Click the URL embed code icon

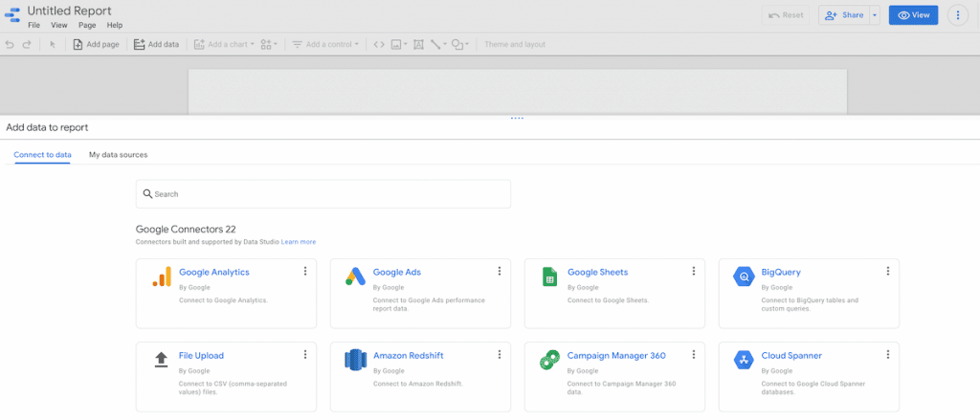(379, 44)
